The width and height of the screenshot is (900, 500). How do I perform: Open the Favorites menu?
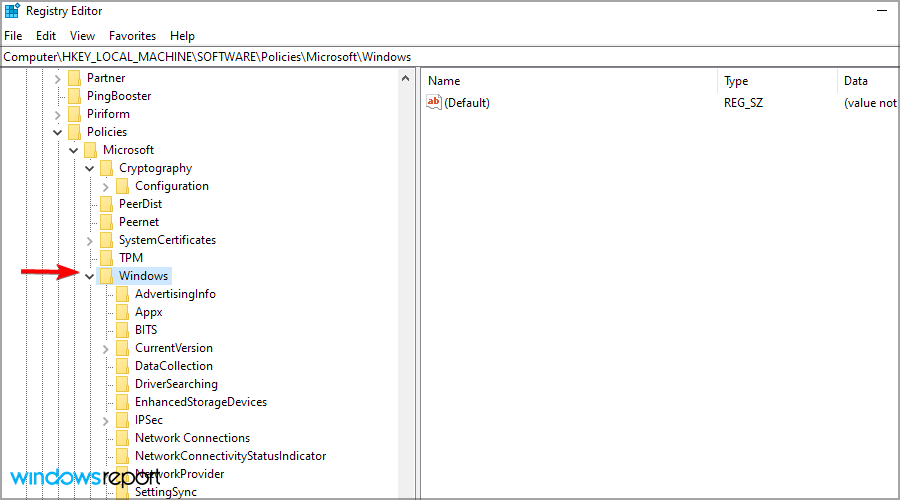tap(133, 36)
